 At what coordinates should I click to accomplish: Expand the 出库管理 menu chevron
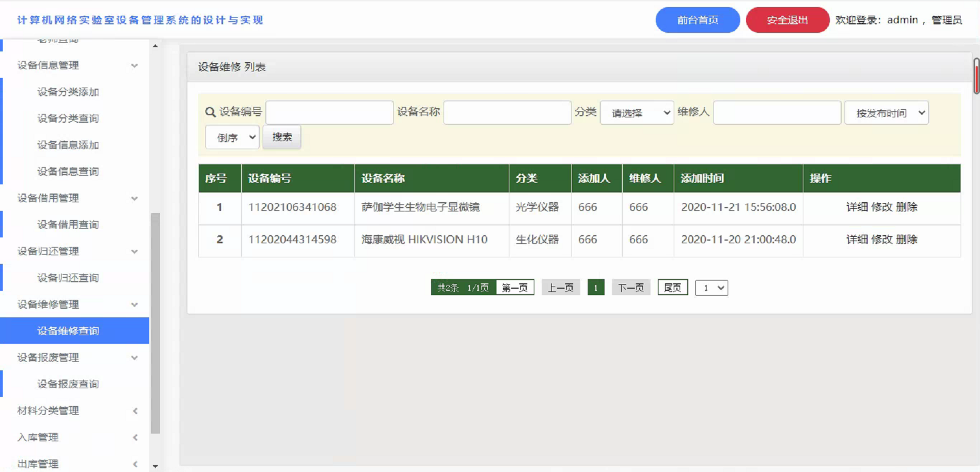(135, 464)
